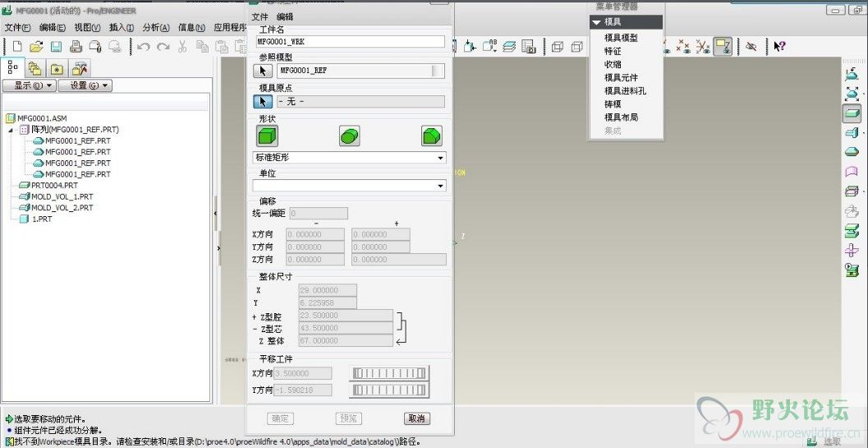The image size is (868, 448).
Task: Choose 模具模型 in menu manager
Action: pyautogui.click(x=621, y=38)
